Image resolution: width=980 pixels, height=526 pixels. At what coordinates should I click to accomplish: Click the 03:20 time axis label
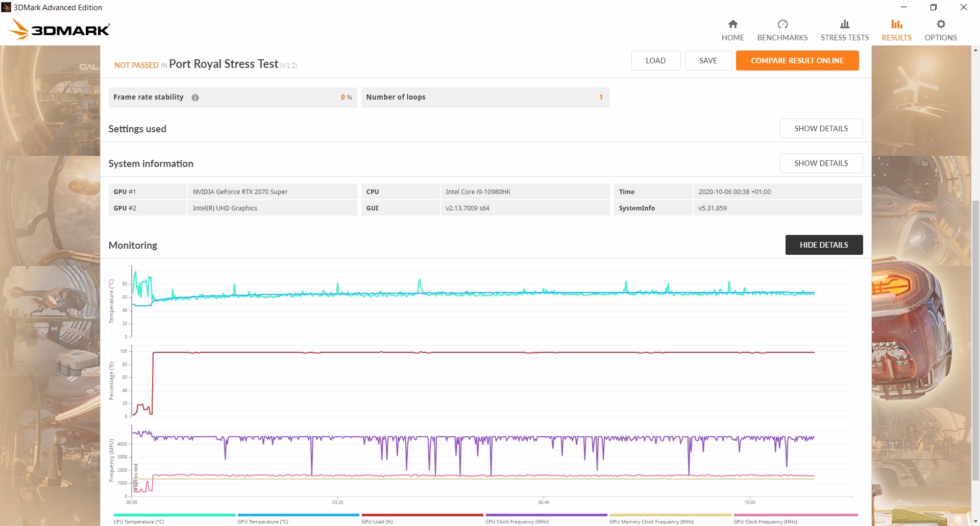(337, 503)
